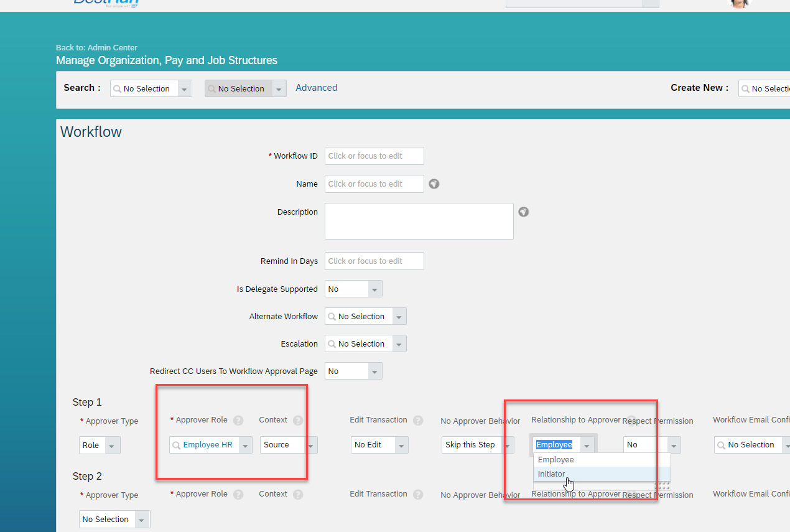Open help icon next to Step 1 Context
The height and width of the screenshot is (532, 790).
click(x=298, y=421)
